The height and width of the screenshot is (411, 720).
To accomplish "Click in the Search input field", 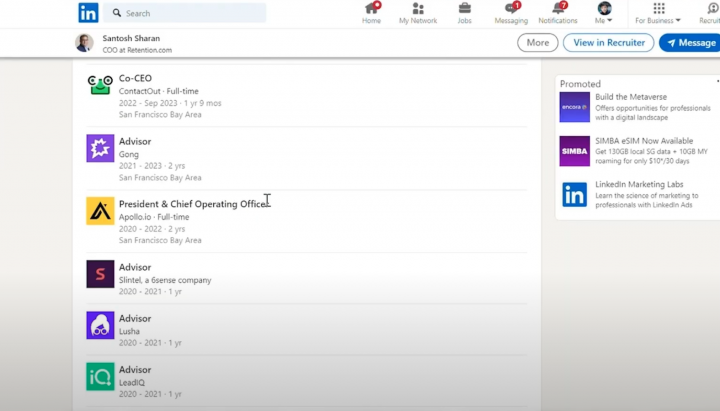I will click(190, 13).
